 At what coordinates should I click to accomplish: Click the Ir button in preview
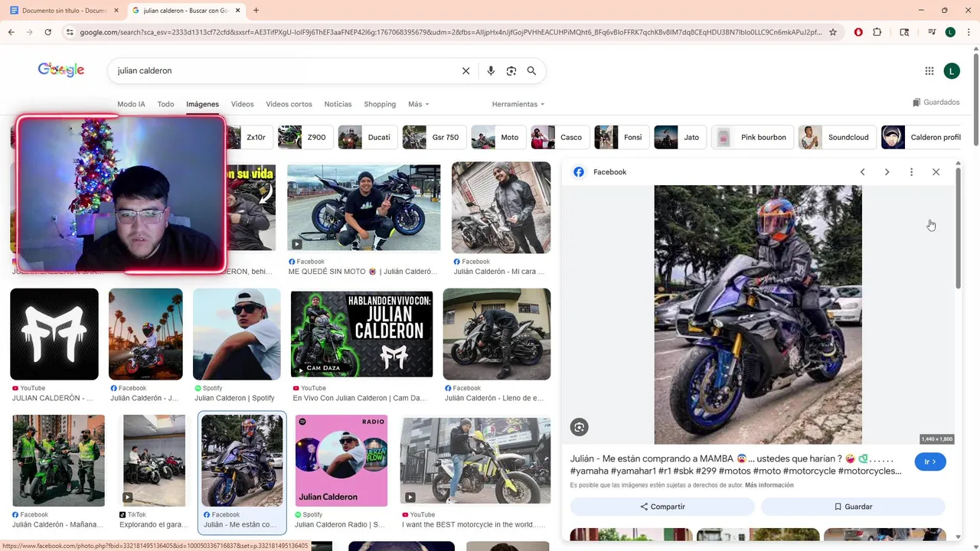coord(930,462)
